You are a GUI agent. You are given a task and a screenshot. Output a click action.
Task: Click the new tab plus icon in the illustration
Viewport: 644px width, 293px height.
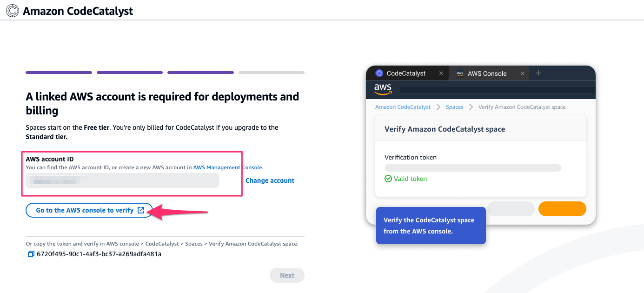pyautogui.click(x=538, y=73)
